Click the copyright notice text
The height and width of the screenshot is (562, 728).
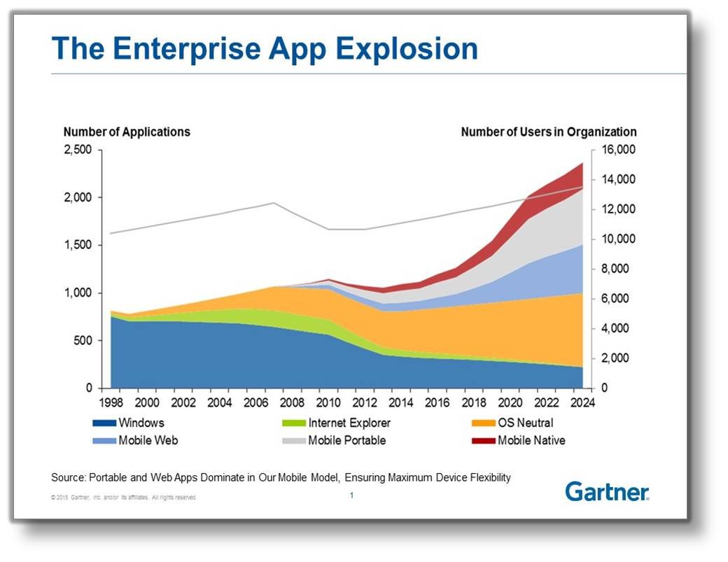pyautogui.click(x=124, y=498)
